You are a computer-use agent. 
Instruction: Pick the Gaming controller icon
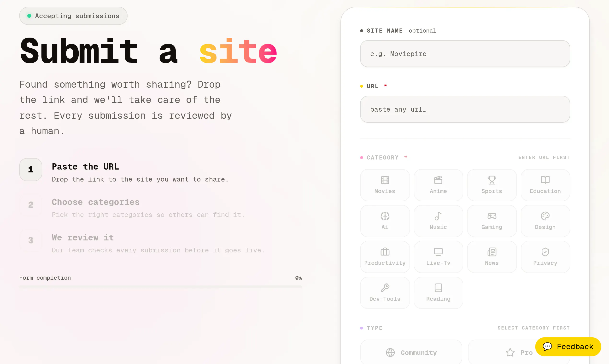click(492, 216)
